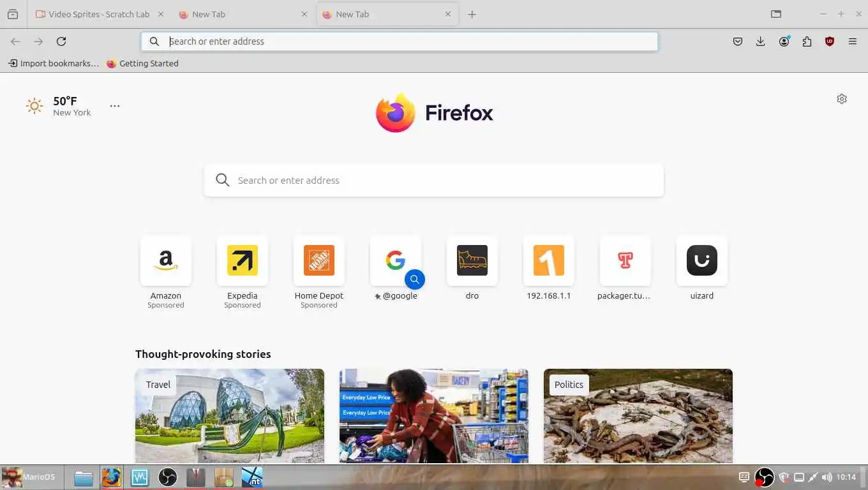Switch to the middle New Tab
The image size is (868, 490).
point(243,14)
